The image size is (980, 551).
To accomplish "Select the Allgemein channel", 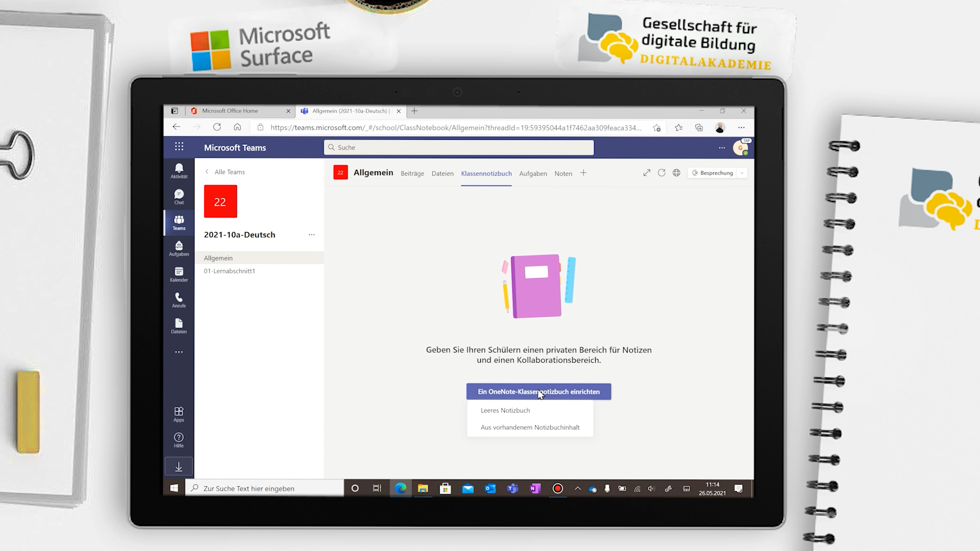I will [x=259, y=258].
